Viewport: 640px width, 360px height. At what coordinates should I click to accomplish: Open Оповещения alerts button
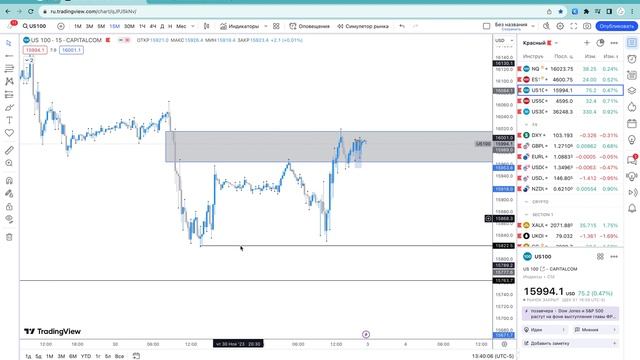click(x=309, y=26)
